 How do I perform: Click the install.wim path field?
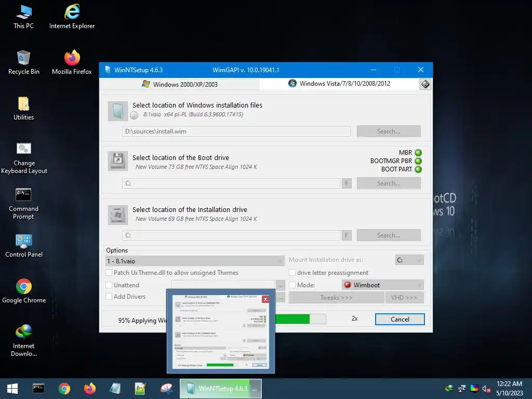click(236, 131)
